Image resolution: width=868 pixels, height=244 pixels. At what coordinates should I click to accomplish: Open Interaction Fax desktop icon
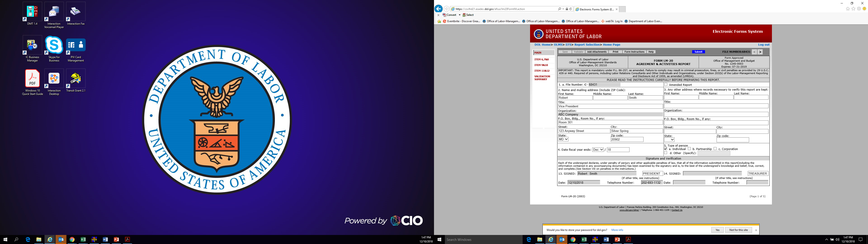tap(76, 12)
